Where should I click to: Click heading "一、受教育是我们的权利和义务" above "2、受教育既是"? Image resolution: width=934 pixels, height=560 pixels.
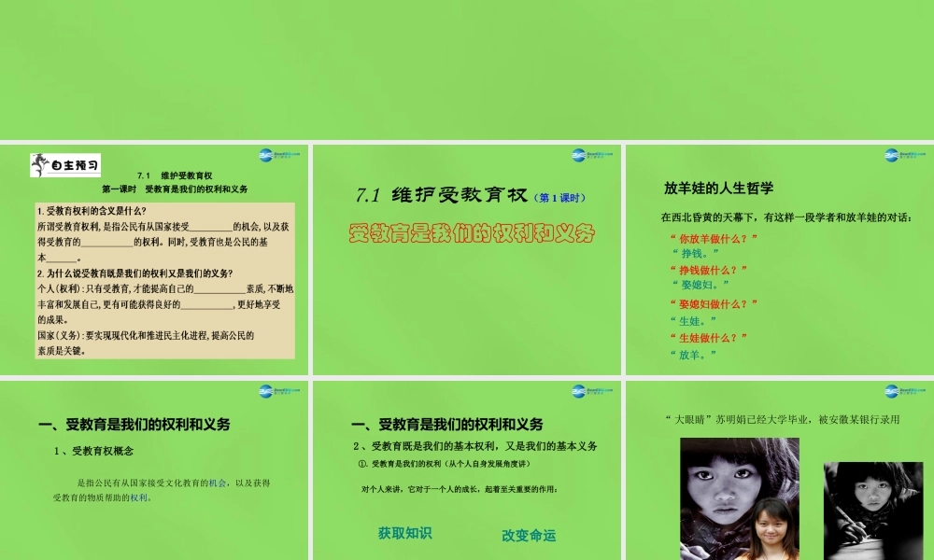(447, 425)
